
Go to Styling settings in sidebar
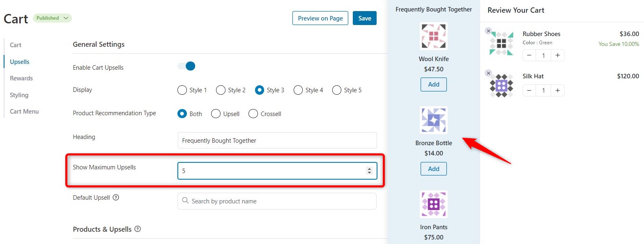[x=19, y=95]
